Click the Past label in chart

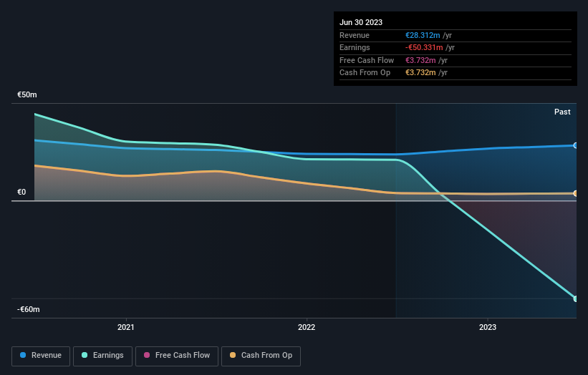tap(562, 112)
